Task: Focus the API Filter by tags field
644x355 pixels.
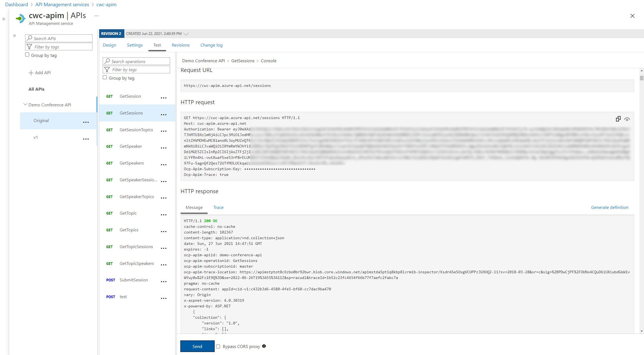Action: click(59, 47)
